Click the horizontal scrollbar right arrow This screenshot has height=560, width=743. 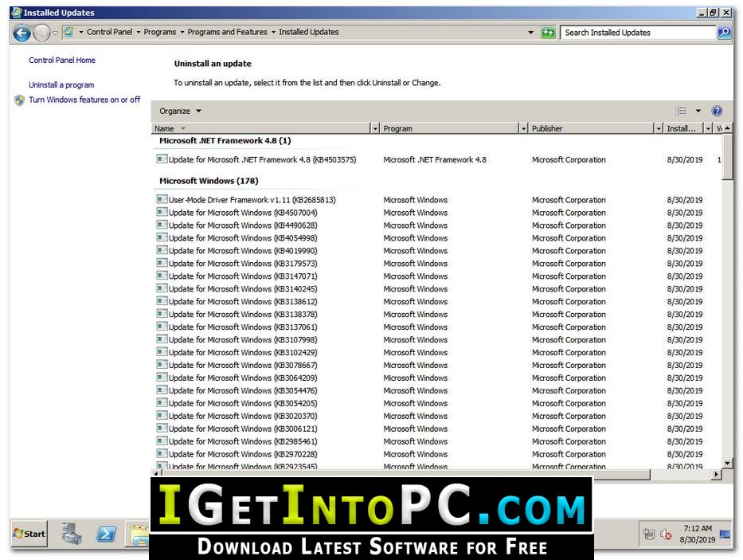coord(717,474)
